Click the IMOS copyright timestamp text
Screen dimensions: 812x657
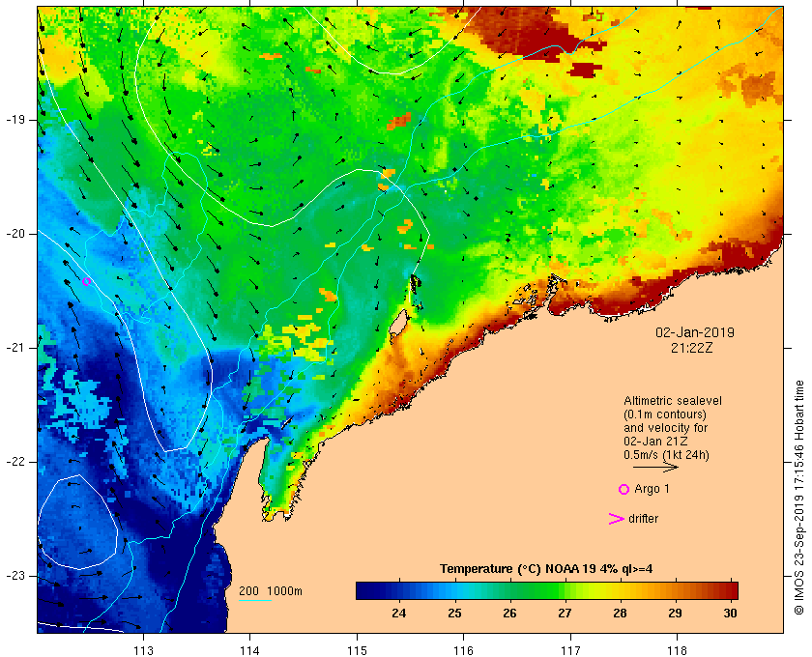click(x=798, y=498)
